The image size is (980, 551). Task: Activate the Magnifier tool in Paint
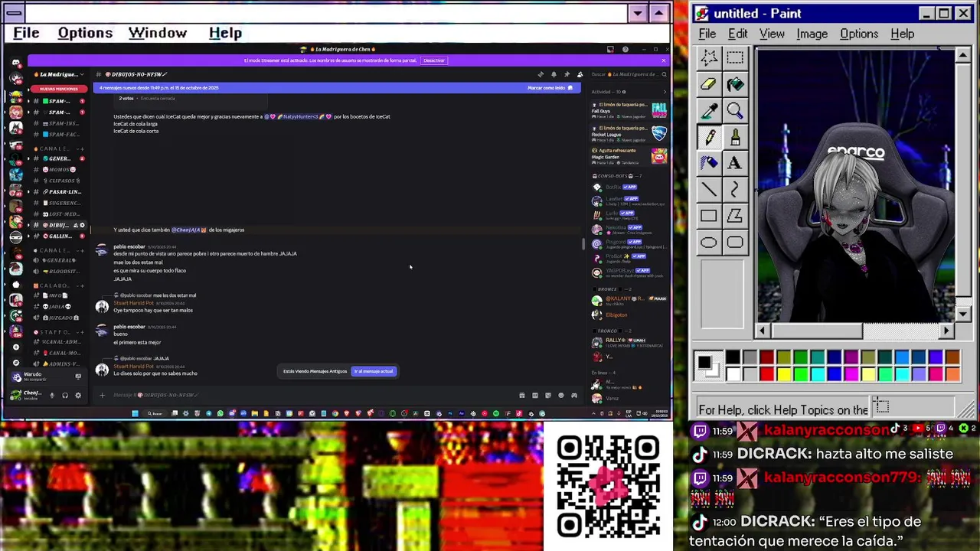(734, 111)
